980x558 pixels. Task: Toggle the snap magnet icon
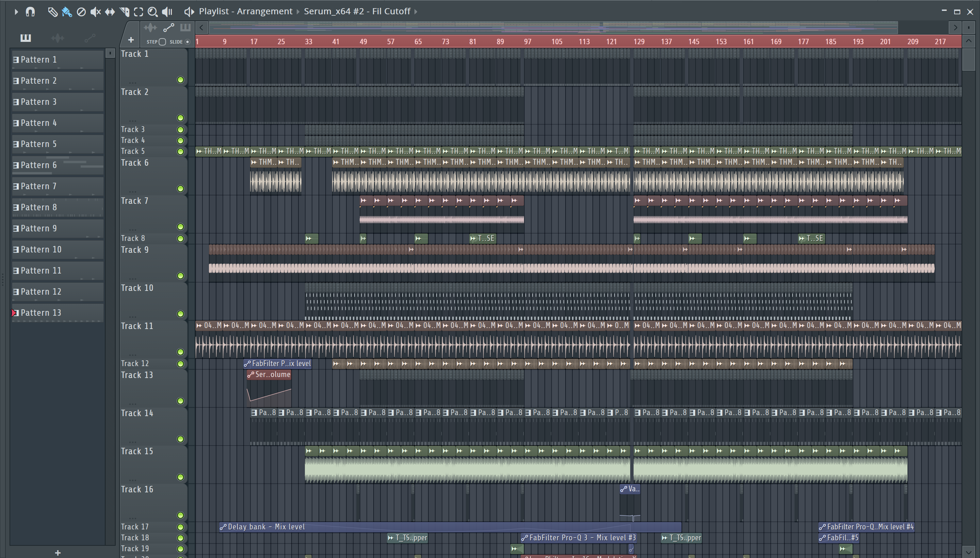pyautogui.click(x=30, y=12)
